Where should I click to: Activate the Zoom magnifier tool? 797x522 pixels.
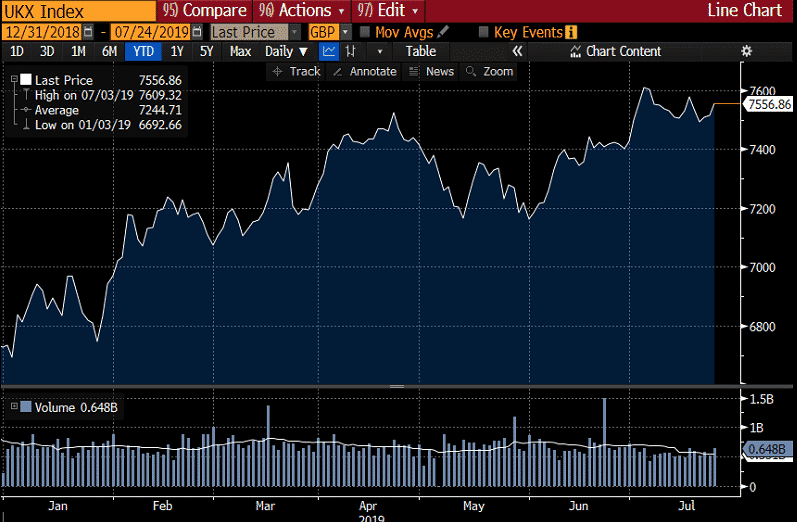[x=489, y=72]
